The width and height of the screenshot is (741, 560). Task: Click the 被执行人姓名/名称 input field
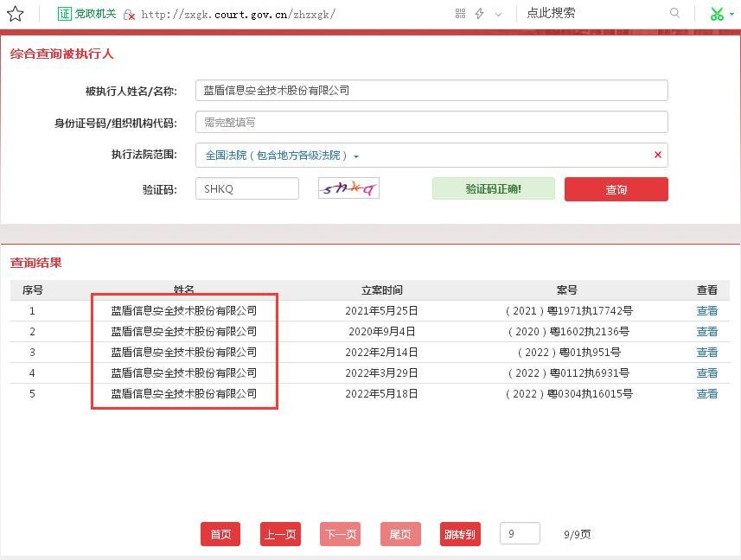pyautogui.click(x=431, y=90)
